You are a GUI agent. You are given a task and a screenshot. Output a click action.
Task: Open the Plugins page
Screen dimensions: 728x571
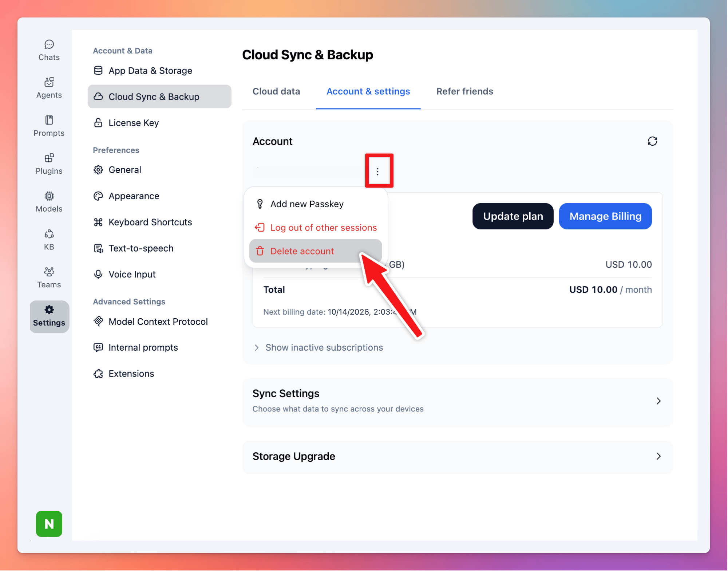(49, 164)
